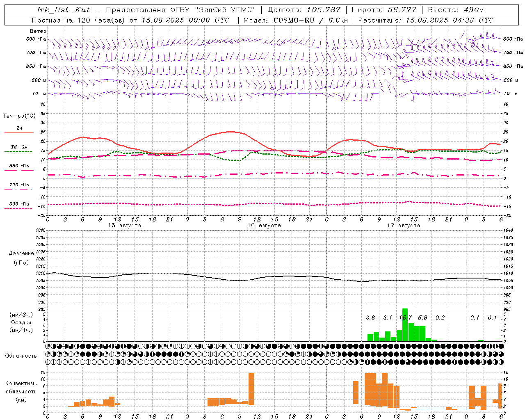Click the Рассчитано: 15.08.2025 04:38 UTC timestamp

coord(426,20)
